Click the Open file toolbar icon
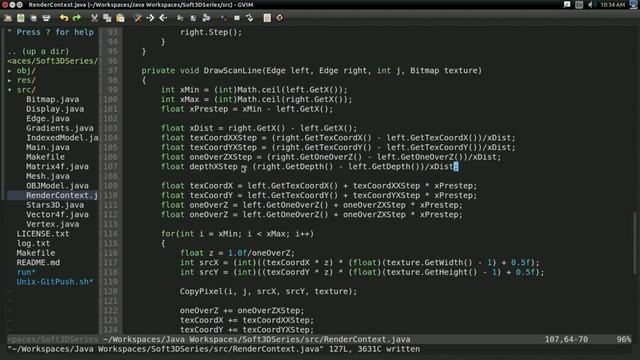The width and height of the screenshot is (640, 360). click(8, 18)
